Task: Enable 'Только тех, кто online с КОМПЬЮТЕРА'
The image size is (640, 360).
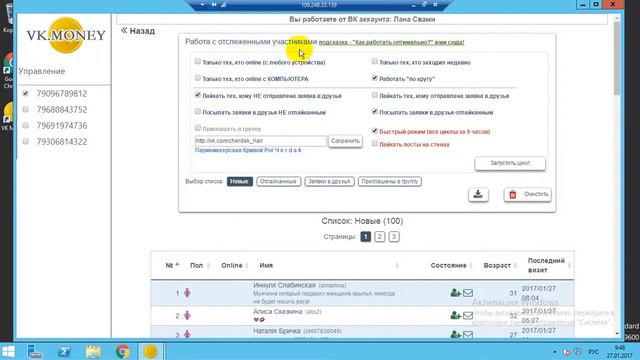Action: (x=198, y=78)
